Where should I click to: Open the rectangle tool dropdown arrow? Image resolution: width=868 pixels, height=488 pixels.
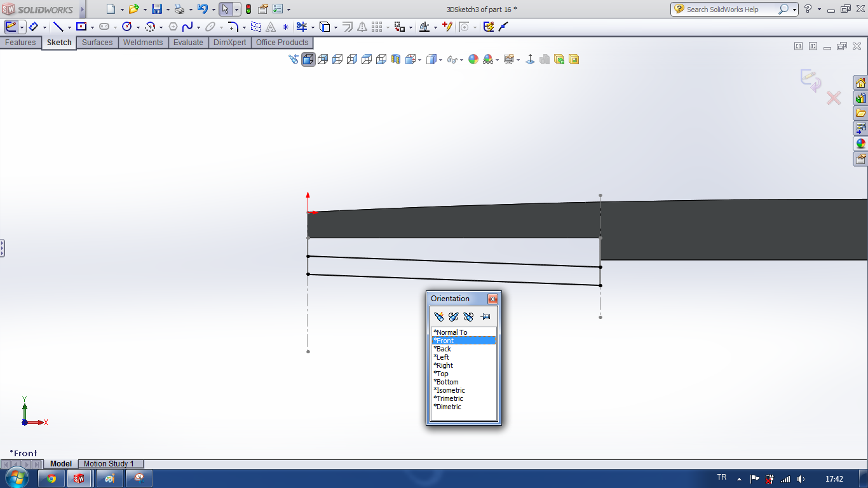92,27
